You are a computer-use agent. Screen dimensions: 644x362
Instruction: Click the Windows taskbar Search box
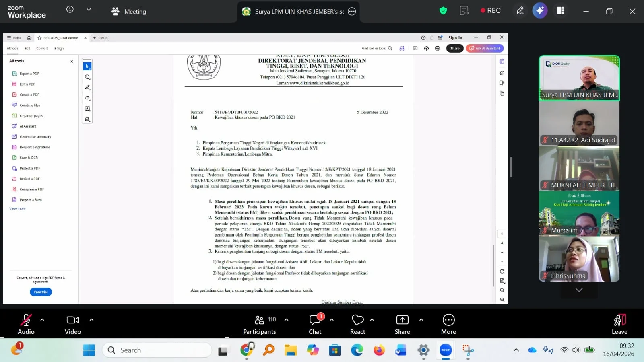157,350
